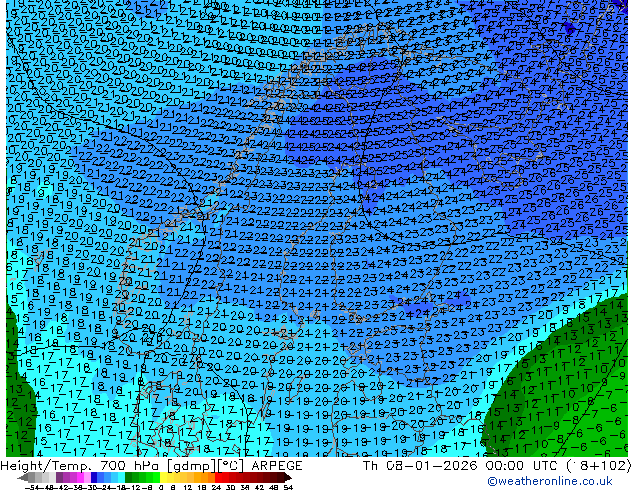Click the '54' maximum legend value
This screenshot has height=490, width=634.
pyautogui.click(x=288, y=488)
